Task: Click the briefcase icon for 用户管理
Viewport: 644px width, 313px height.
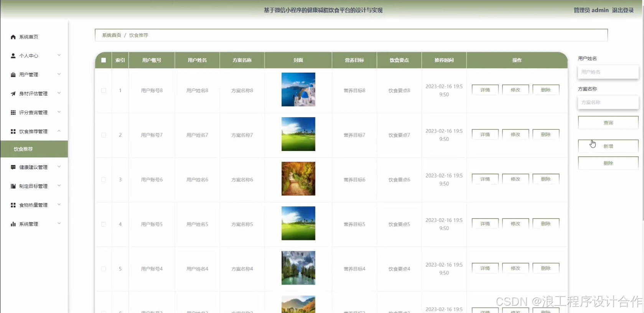Action: (13, 75)
